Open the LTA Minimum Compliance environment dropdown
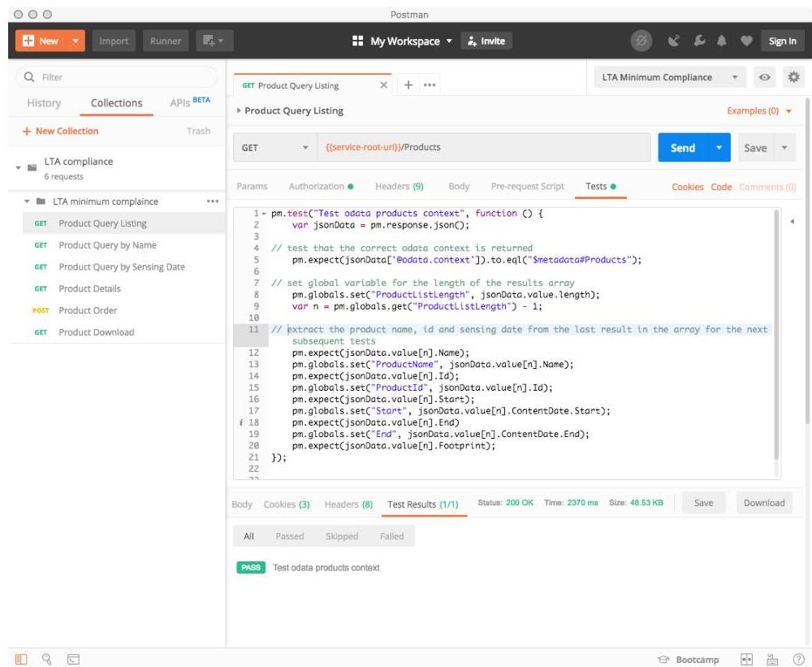Image resolution: width=812 pixels, height=667 pixels. (x=670, y=77)
